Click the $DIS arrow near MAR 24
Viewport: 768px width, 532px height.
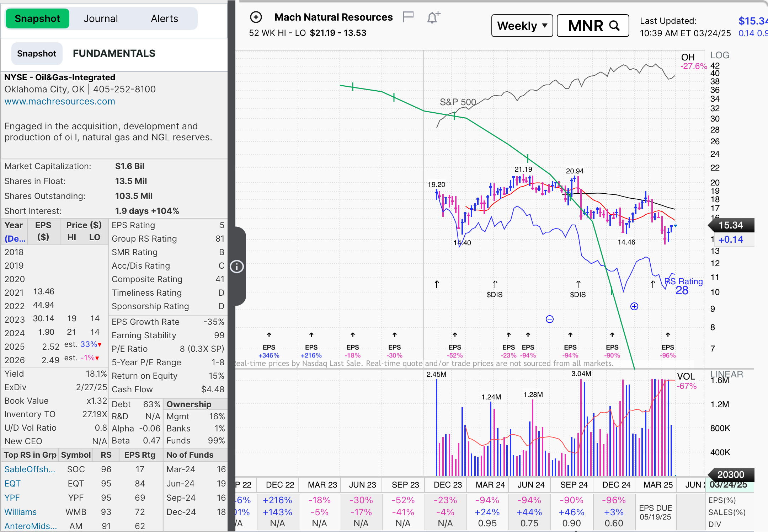pyautogui.click(x=495, y=284)
